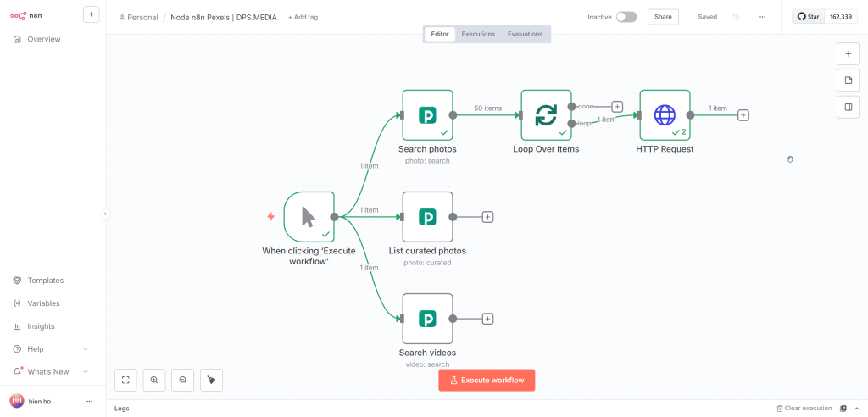Click plus on Loop done output
This screenshot has height=417, width=868.
(x=618, y=106)
